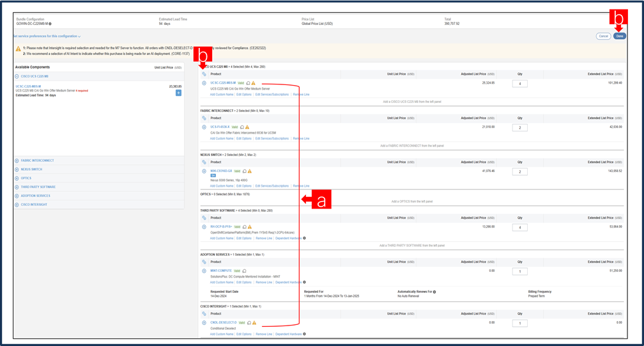644x346 pixels.
Task: Expand CISCO INTERSIGHT in Available Components
Action: click(x=17, y=205)
